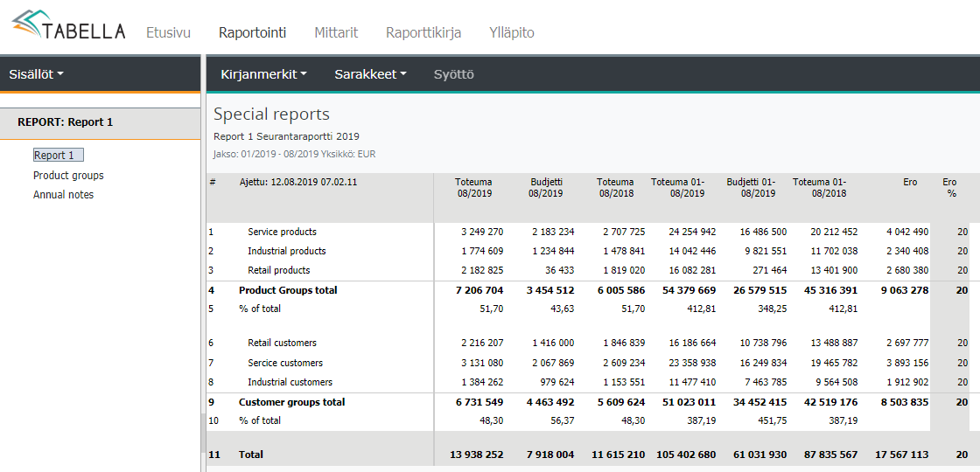The image size is (980, 472).
Task: Expand the Sarakkeet columns dropdown
Action: 370,74
